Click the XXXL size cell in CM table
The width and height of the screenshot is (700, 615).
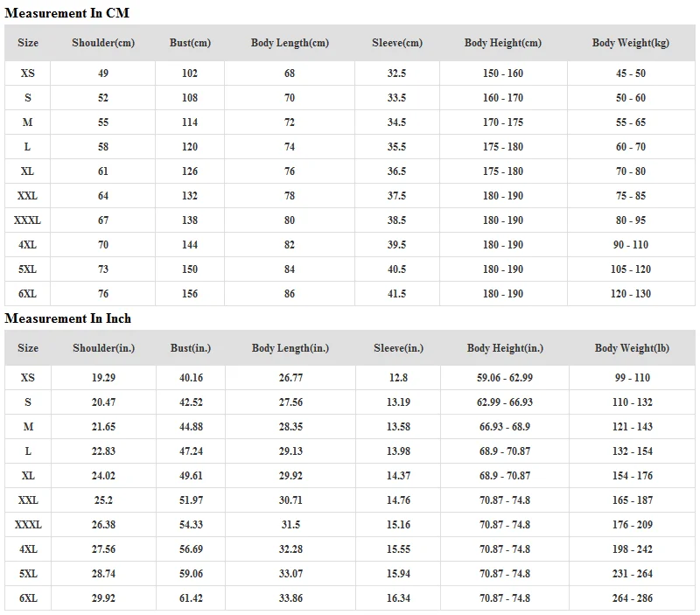(28, 220)
